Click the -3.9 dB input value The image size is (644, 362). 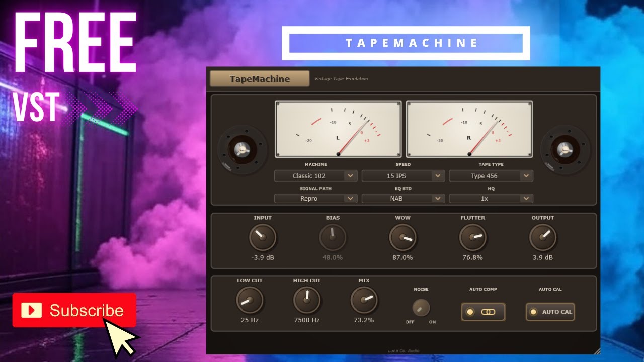point(263,257)
